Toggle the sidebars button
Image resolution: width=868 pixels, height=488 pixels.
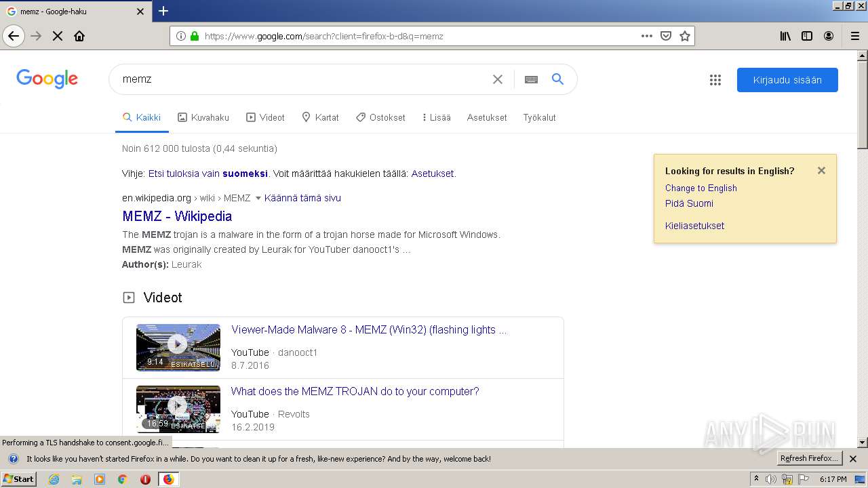[x=807, y=36]
